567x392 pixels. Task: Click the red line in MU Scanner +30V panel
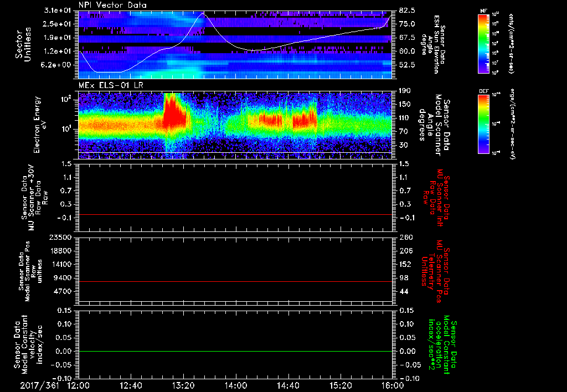[235, 214]
